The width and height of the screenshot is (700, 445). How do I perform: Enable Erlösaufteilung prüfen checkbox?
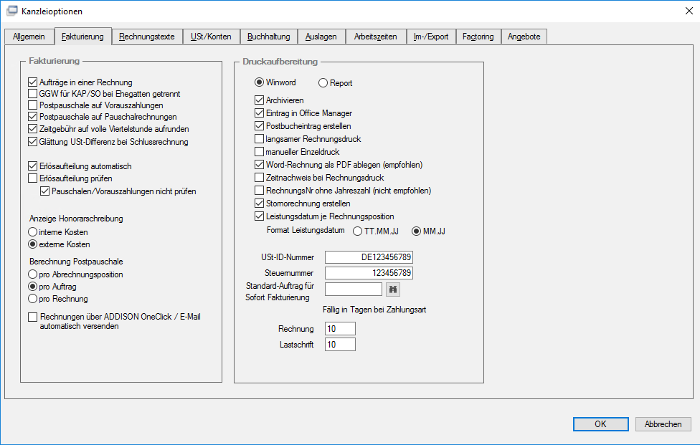point(33,179)
